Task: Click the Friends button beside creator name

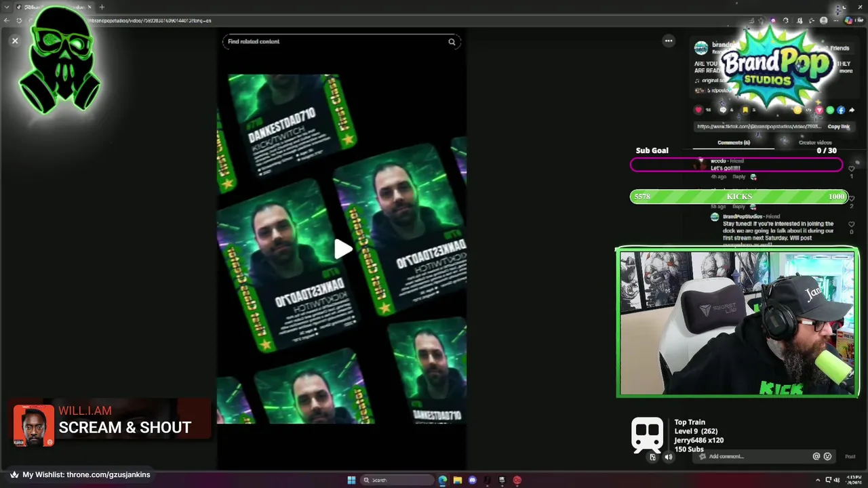Action: (x=840, y=48)
